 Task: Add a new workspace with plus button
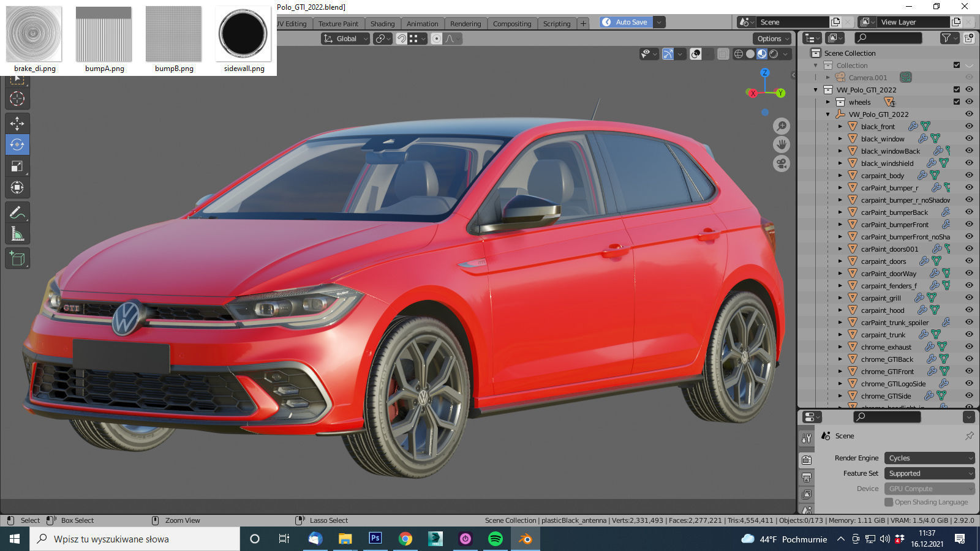click(x=583, y=24)
